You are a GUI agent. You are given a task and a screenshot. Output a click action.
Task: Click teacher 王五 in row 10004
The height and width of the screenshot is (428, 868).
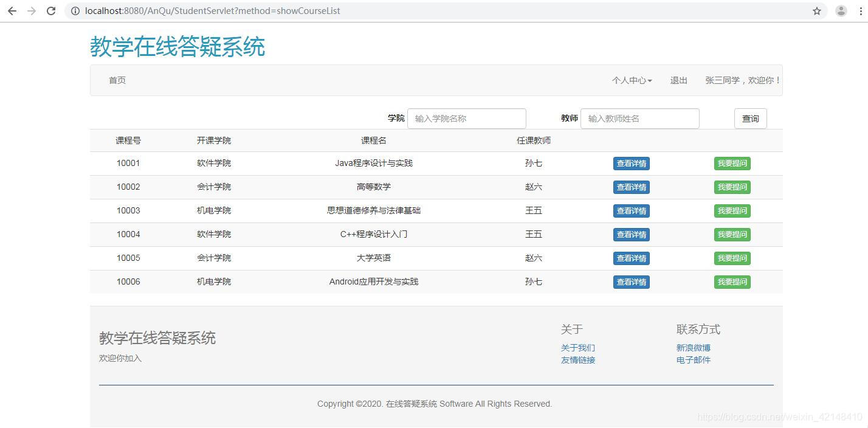coord(534,235)
